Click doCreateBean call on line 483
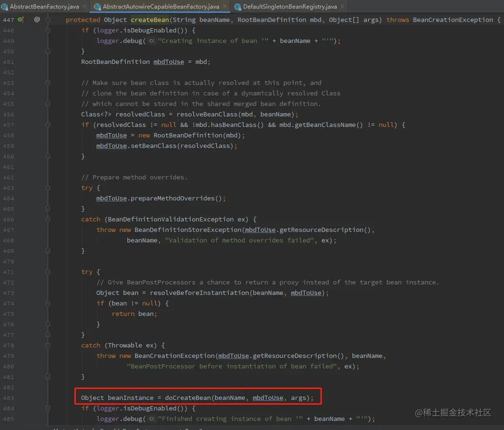 (x=188, y=398)
